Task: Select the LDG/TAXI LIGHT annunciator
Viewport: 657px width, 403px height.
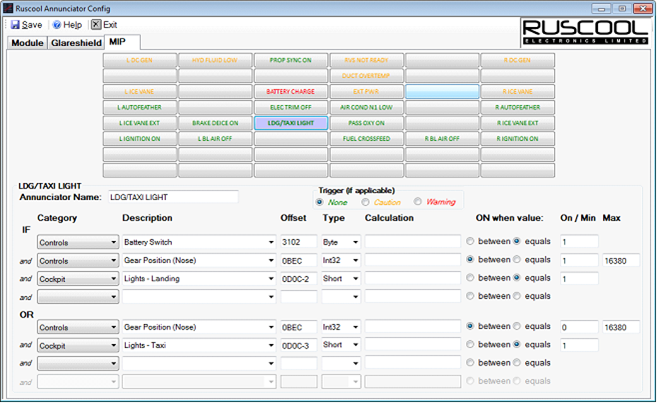Action: click(x=291, y=123)
